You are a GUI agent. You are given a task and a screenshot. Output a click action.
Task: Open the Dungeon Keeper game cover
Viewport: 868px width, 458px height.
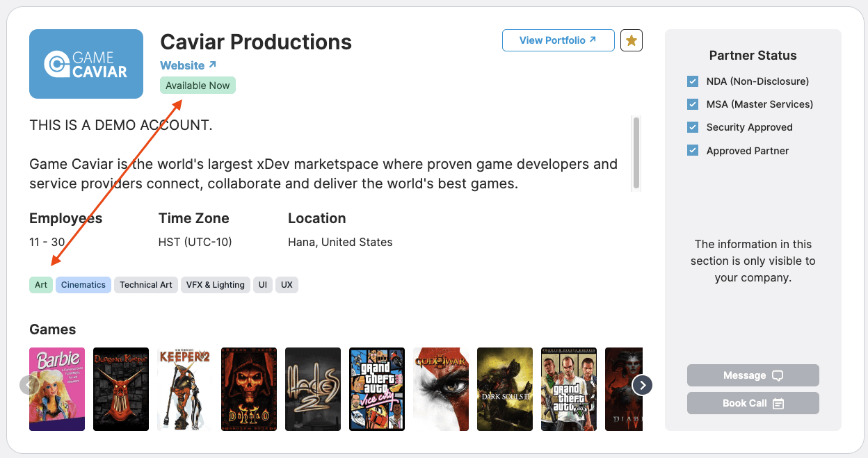121,389
